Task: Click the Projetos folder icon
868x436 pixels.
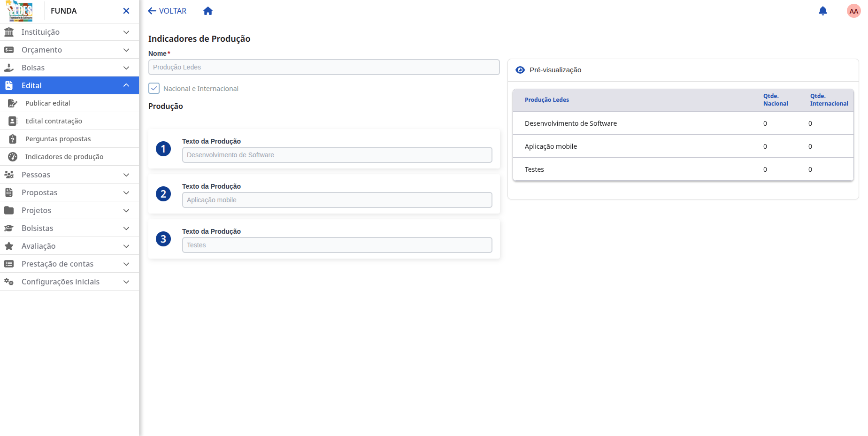Action: coord(9,210)
